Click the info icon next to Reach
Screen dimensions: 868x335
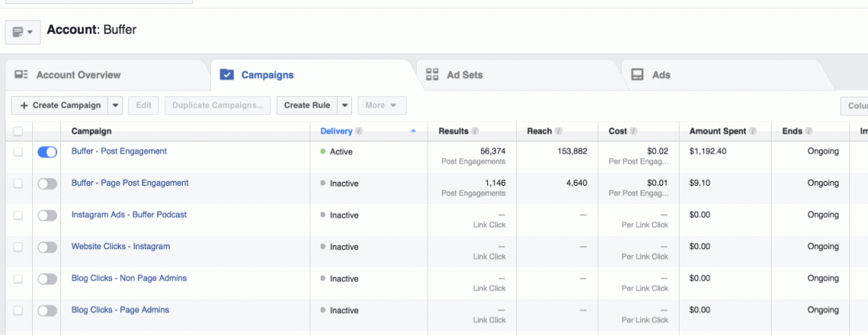pos(558,131)
